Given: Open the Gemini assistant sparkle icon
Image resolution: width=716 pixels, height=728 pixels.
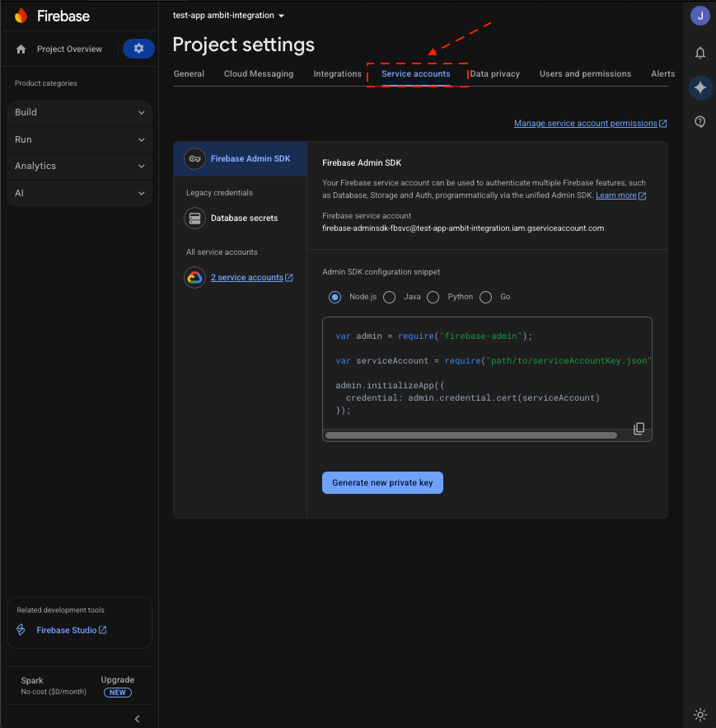Looking at the screenshot, I should (x=700, y=87).
